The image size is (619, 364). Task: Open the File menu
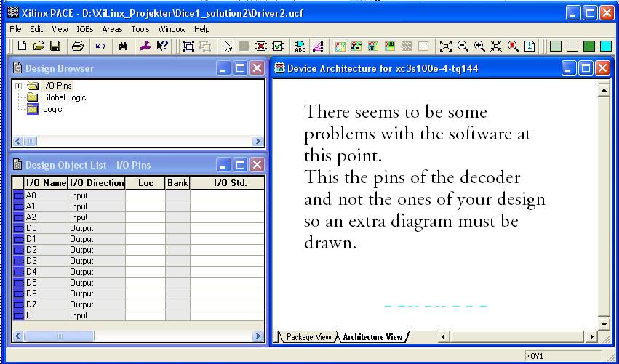(x=15, y=29)
